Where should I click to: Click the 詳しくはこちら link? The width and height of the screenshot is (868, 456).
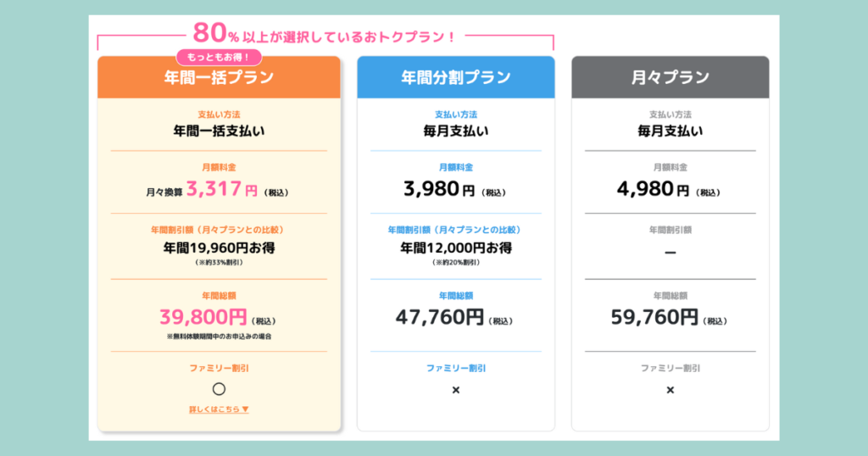[219, 409]
